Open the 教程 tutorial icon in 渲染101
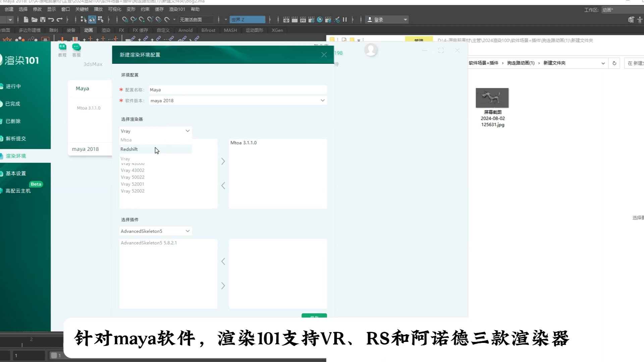644x362 pixels. pos(62,50)
